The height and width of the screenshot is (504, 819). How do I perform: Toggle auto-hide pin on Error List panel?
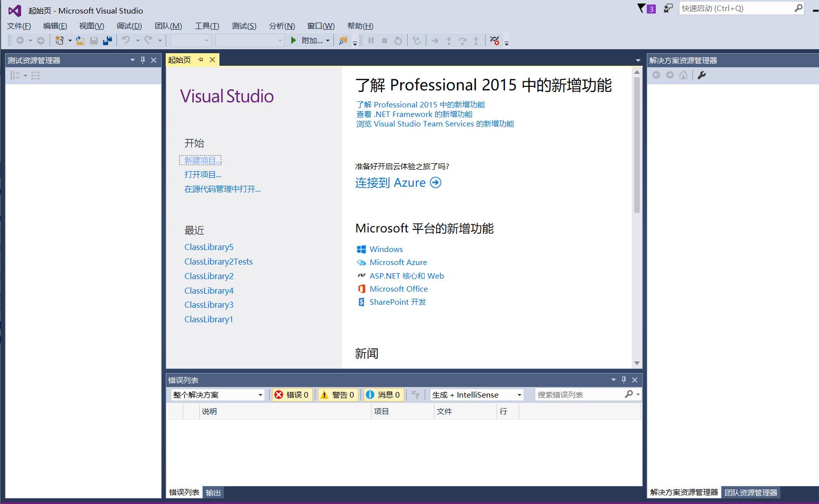tap(624, 380)
